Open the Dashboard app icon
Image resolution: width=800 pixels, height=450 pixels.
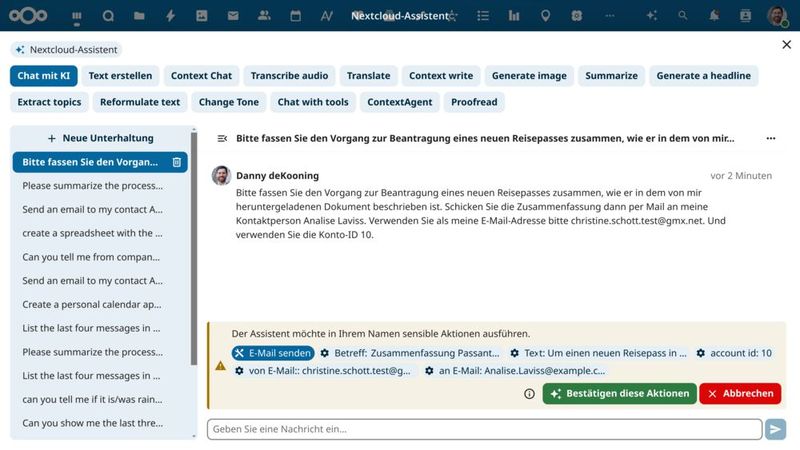[77, 16]
